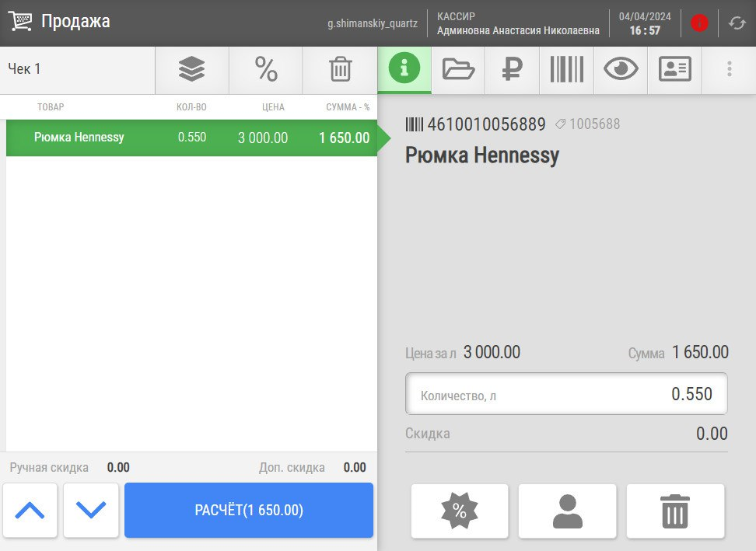Select the Рюмка Hennessy item row
This screenshot has height=551, width=756.
[191, 138]
